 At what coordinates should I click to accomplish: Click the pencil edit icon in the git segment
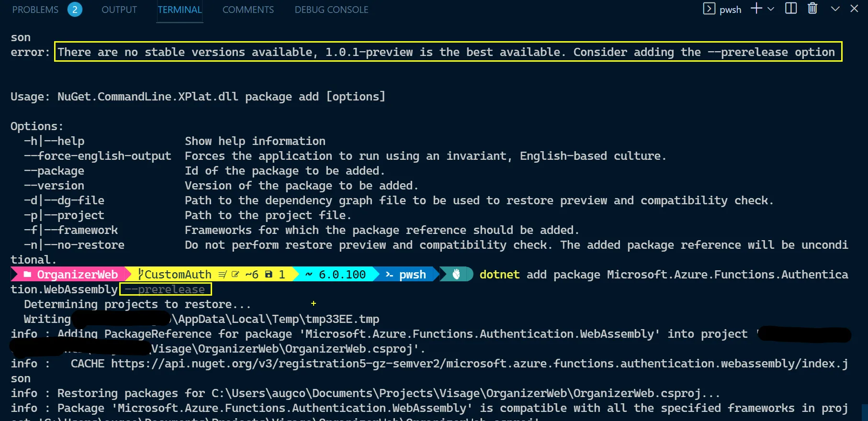coord(235,275)
